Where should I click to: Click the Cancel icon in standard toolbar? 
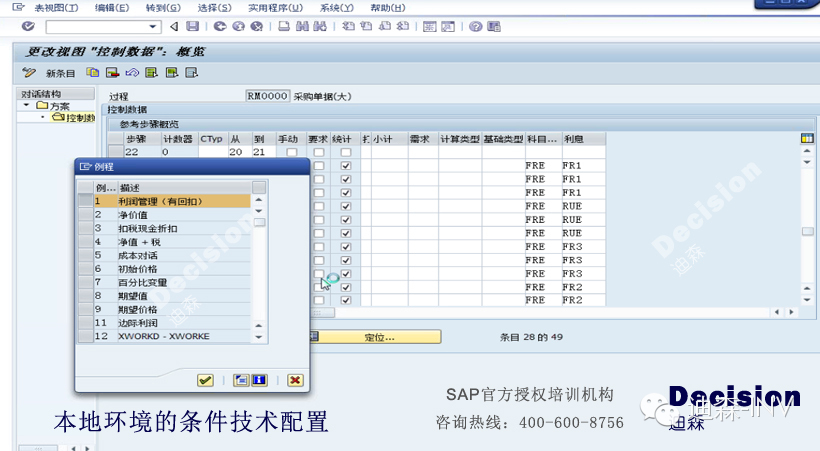[x=257, y=26]
